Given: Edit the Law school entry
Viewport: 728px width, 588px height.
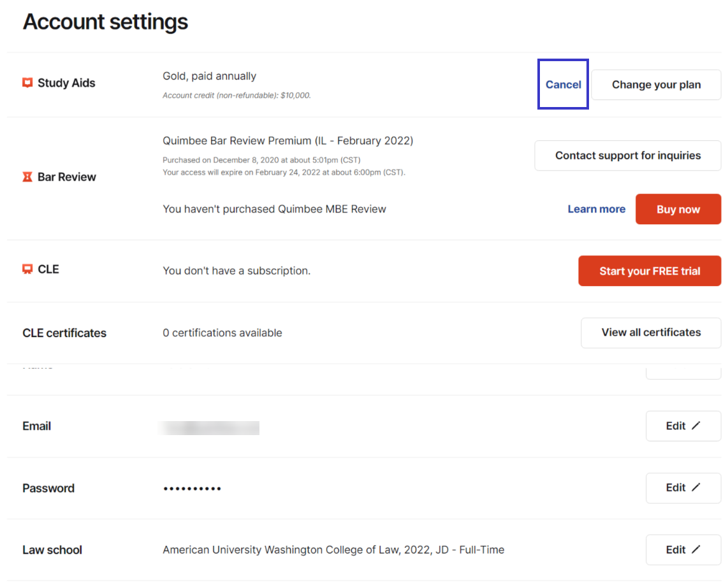Looking at the screenshot, I should [683, 550].
